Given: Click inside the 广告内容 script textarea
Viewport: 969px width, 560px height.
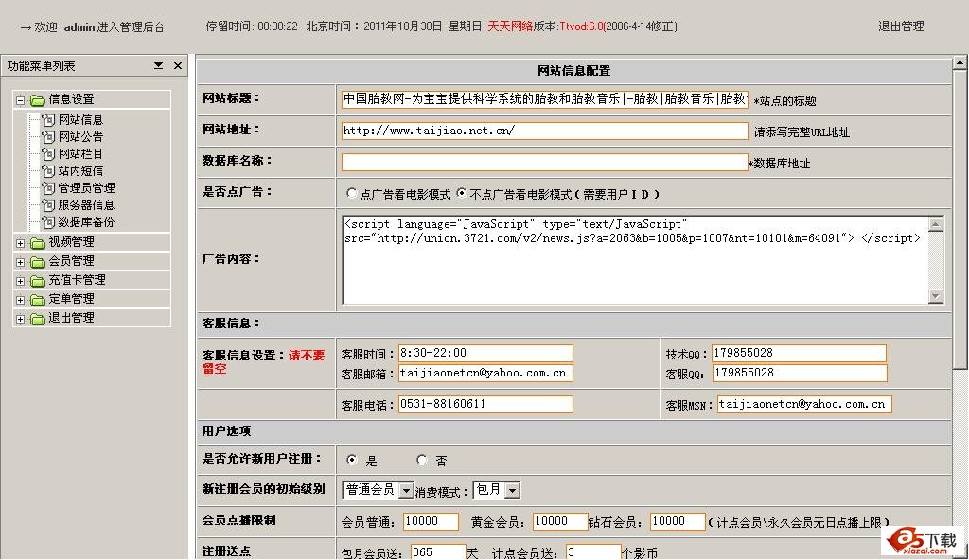Looking at the screenshot, I should click(x=635, y=259).
